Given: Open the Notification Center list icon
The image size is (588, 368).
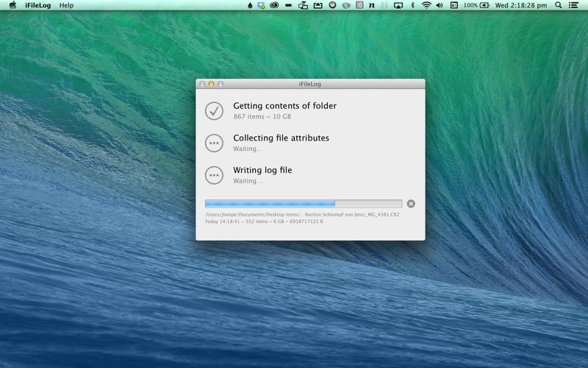Looking at the screenshot, I should pos(573,5).
